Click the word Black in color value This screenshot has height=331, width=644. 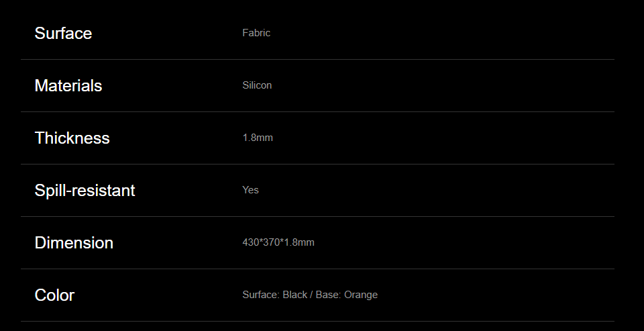coord(295,295)
